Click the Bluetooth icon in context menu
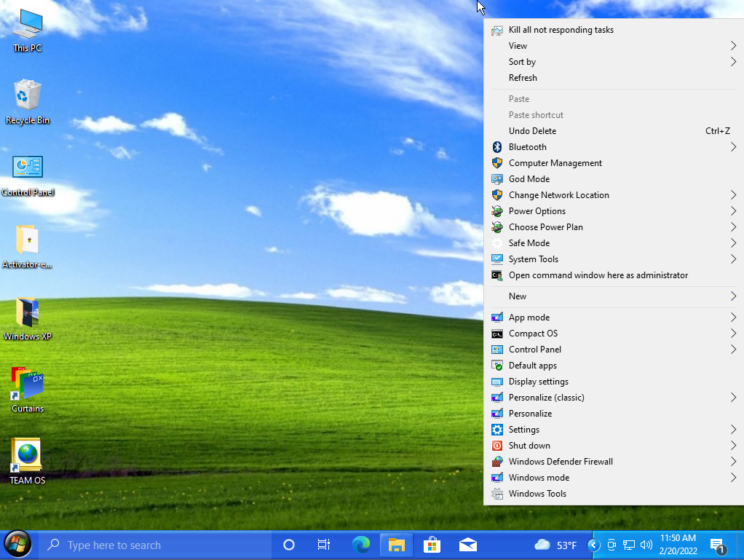This screenshot has height=560, width=744. coord(496,146)
